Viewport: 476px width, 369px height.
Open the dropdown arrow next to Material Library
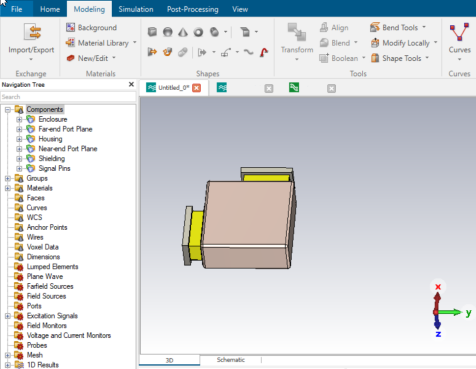pyautogui.click(x=135, y=43)
